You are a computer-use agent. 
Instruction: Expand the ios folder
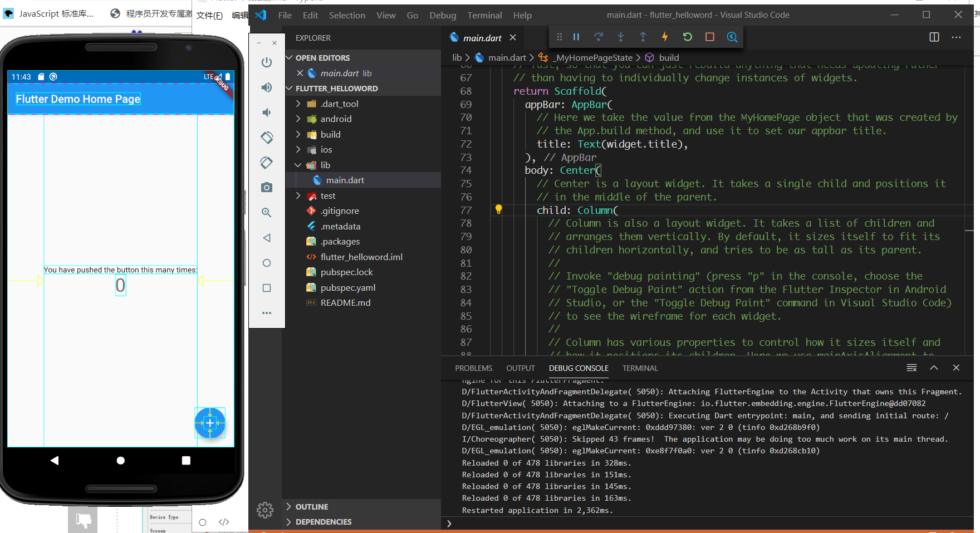[298, 149]
